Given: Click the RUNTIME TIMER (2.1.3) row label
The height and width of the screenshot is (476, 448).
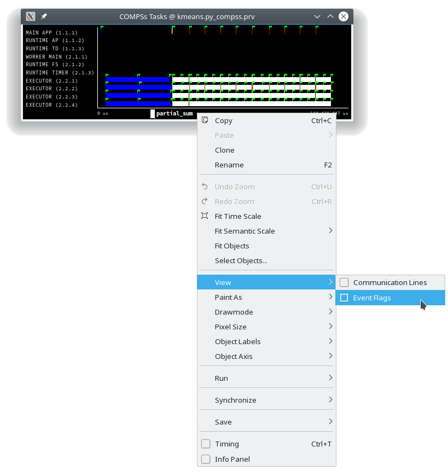Looking at the screenshot, I should click(60, 73).
